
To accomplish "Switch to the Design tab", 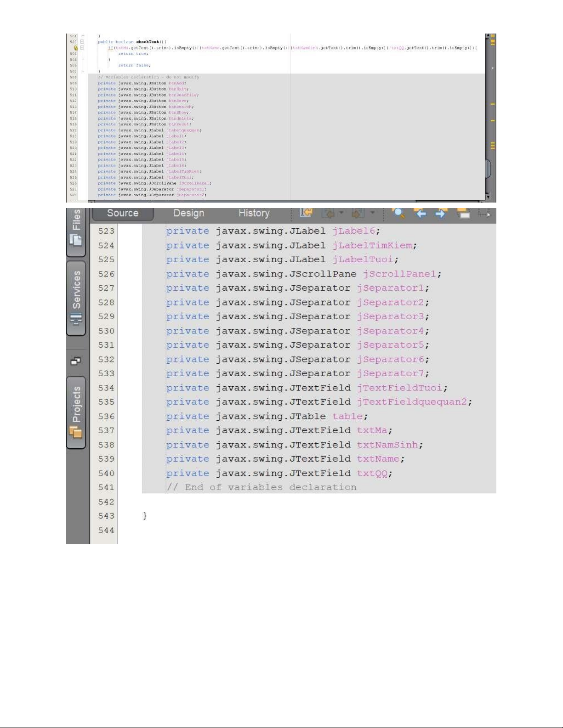I will (x=188, y=213).
